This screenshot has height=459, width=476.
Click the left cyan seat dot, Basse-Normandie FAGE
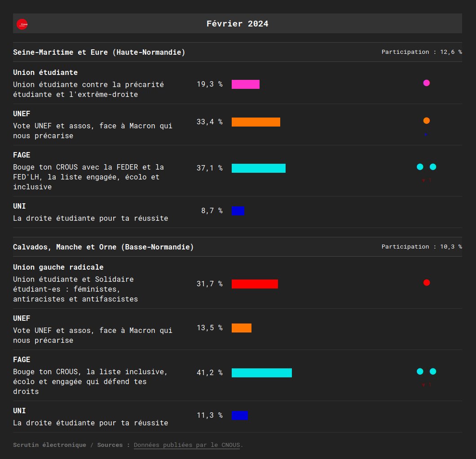coord(420,372)
